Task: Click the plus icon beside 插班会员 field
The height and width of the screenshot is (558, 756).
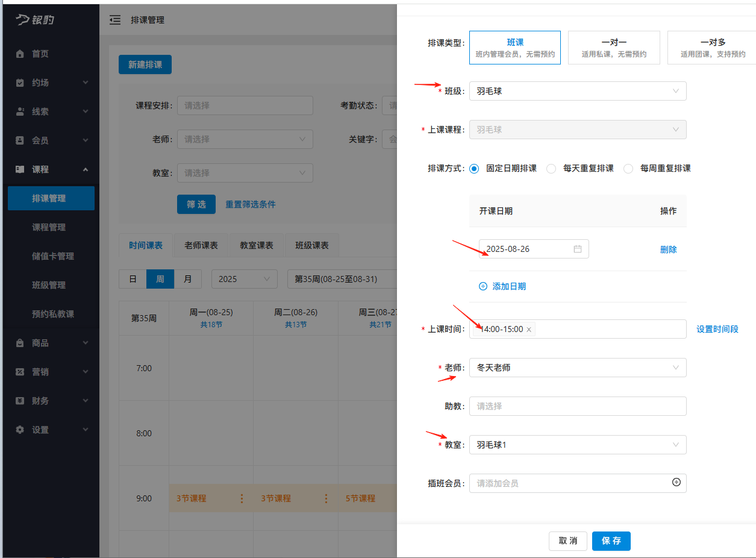Action: coord(678,483)
